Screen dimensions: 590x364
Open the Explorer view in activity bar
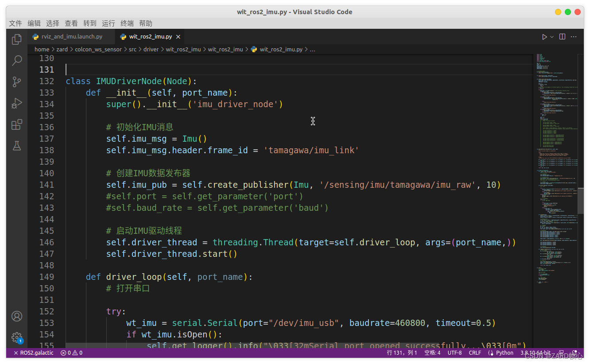coord(17,39)
